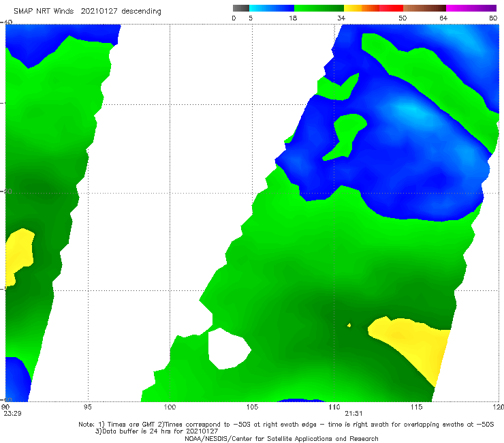
Task: Click the magenta-purple segment of the color bar
Action: click(x=471, y=8)
